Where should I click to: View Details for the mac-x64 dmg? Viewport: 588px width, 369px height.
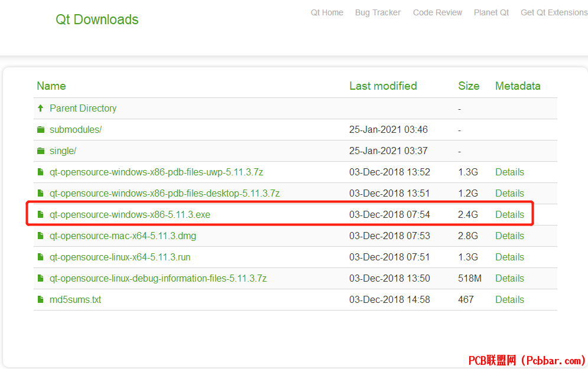coord(509,236)
